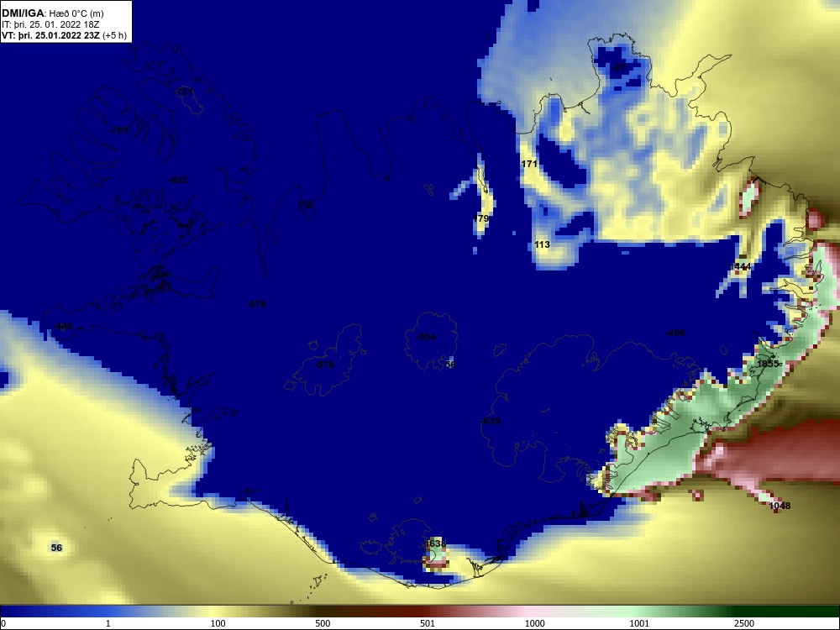
Task: Click the 1048 value near the red area
Action: click(x=780, y=506)
